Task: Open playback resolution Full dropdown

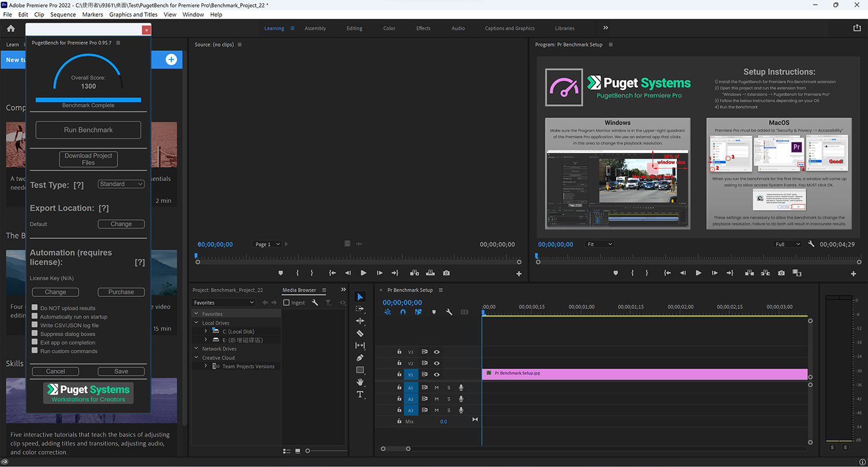Action: [788, 244]
